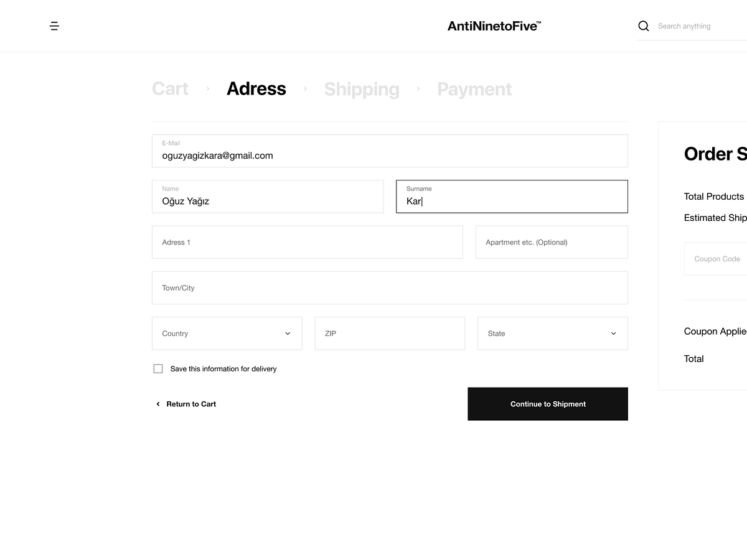Image resolution: width=747 pixels, height=560 pixels.
Task: Switch to the Shipping step
Action: click(361, 89)
